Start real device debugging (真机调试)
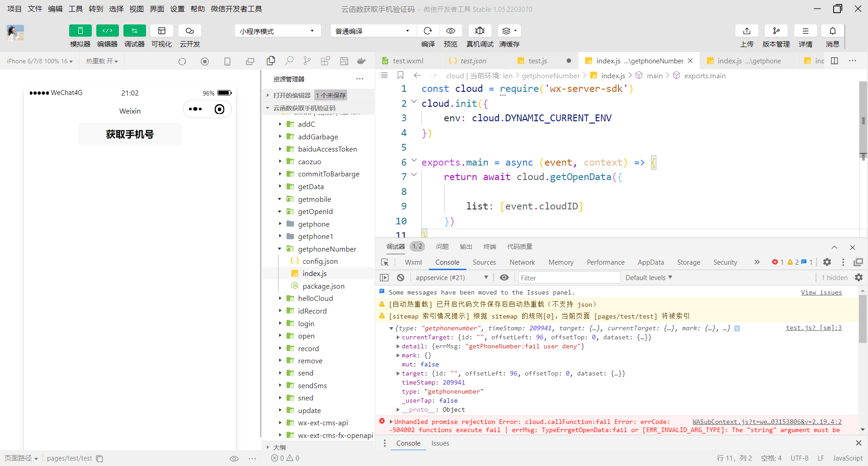Viewport: 868px width, 466px height. coord(480,31)
